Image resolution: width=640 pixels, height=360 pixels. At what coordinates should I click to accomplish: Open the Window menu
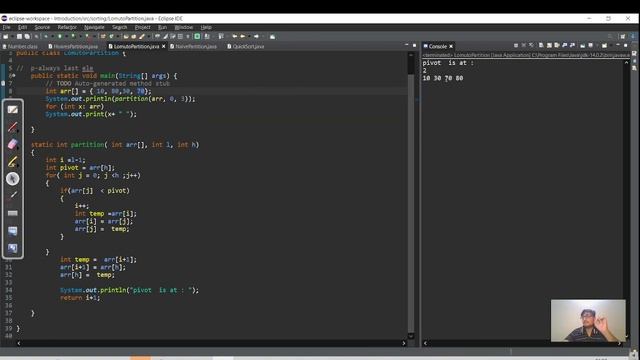click(184, 27)
